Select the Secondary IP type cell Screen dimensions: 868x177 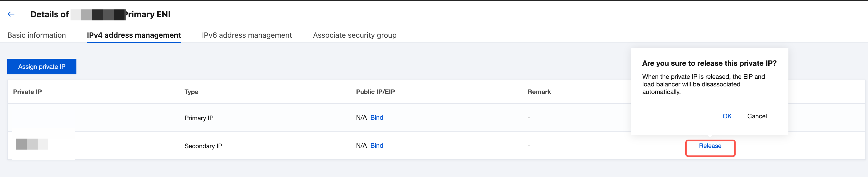point(203,146)
